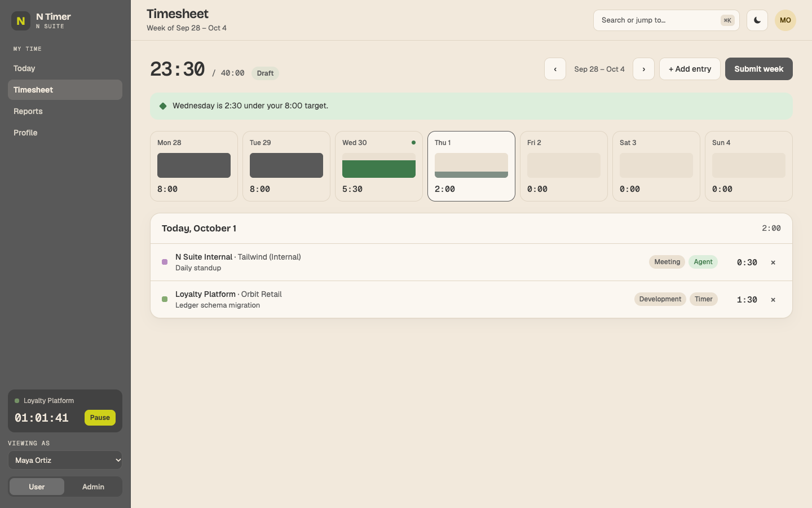Select the Fri 2 day card
Screen dimensions: 812x508
(x=564, y=166)
